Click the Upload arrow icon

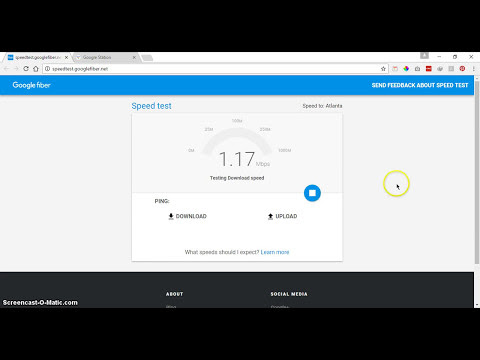tap(270, 216)
